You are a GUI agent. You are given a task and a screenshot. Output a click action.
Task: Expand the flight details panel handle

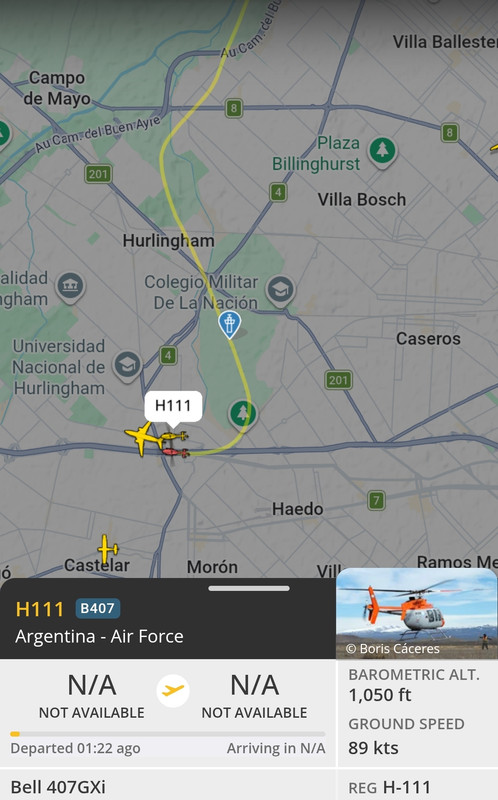(x=249, y=588)
